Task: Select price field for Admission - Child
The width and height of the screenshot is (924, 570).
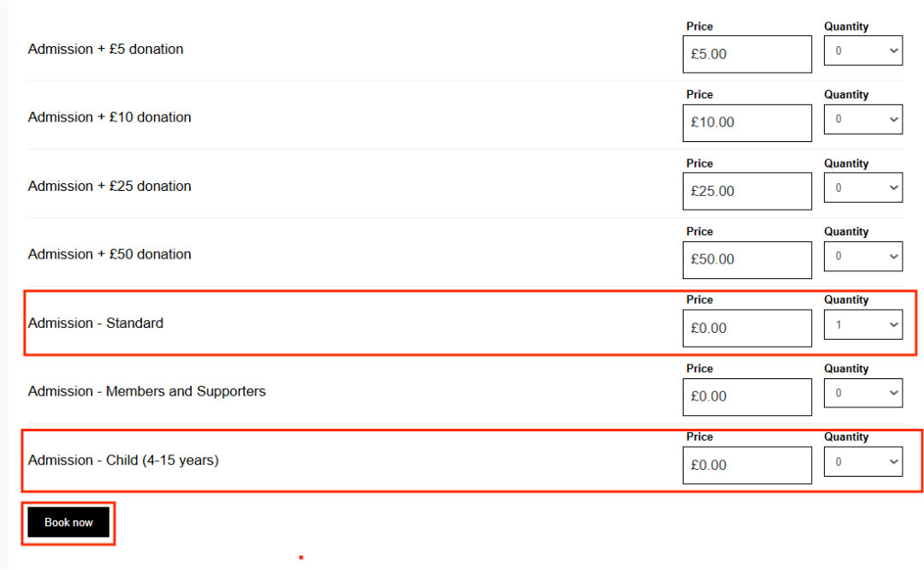Action: (x=747, y=465)
